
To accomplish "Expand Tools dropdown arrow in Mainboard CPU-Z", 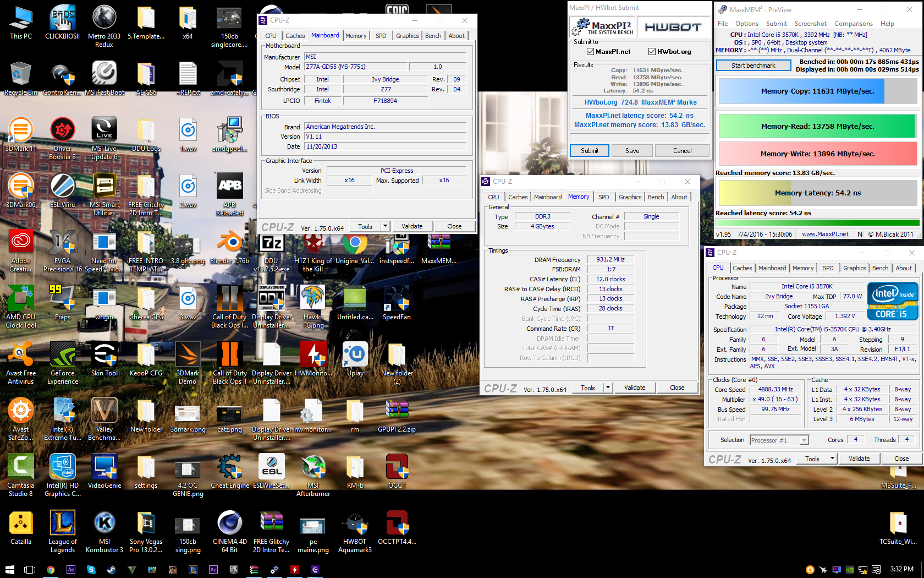I will point(385,226).
